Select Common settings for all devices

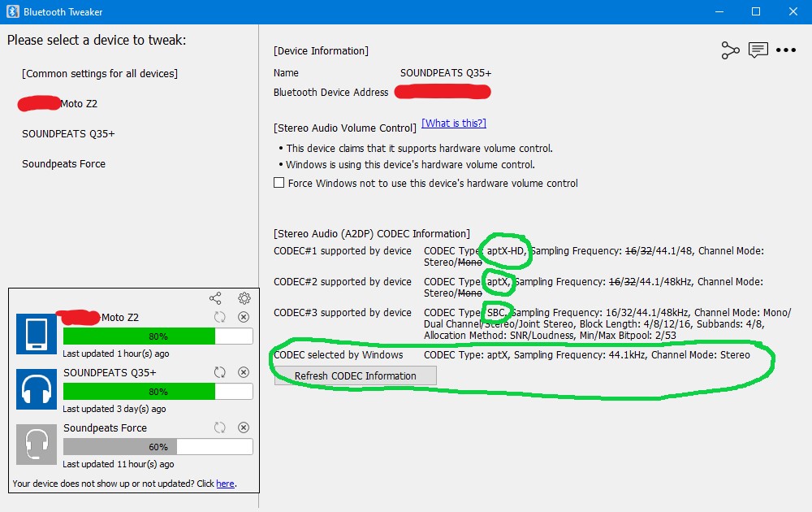(99, 74)
